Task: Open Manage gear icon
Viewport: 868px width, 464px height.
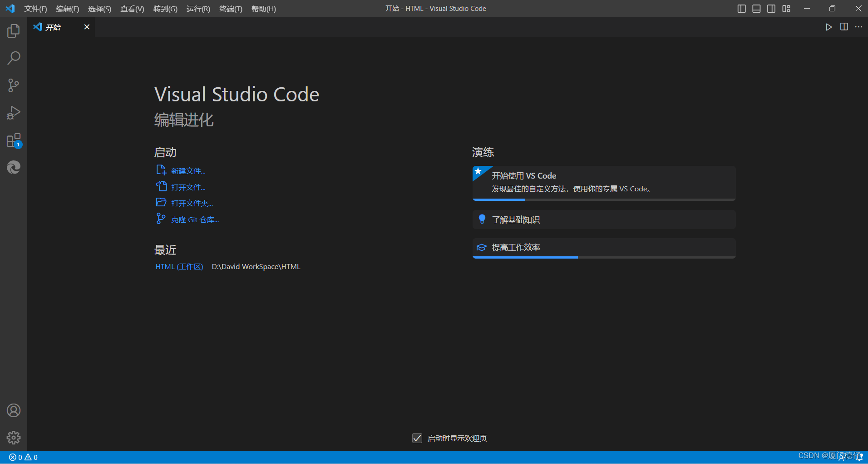Action: pyautogui.click(x=14, y=438)
